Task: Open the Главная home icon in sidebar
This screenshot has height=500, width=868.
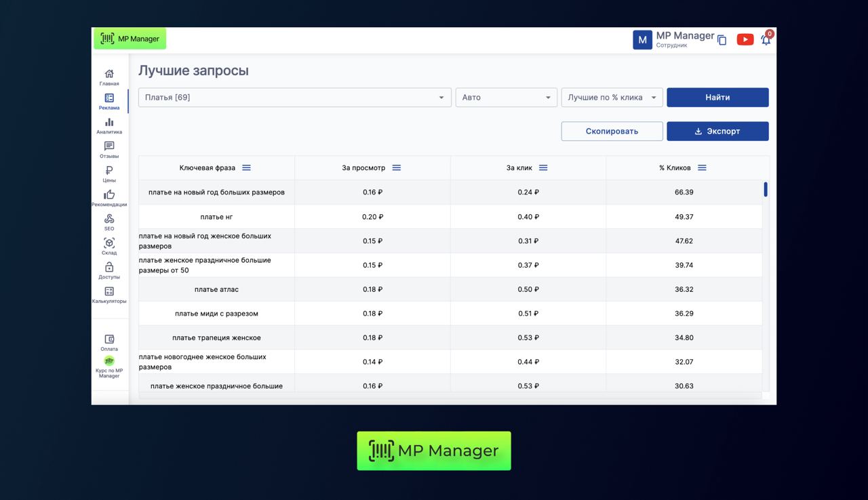Action: click(109, 74)
